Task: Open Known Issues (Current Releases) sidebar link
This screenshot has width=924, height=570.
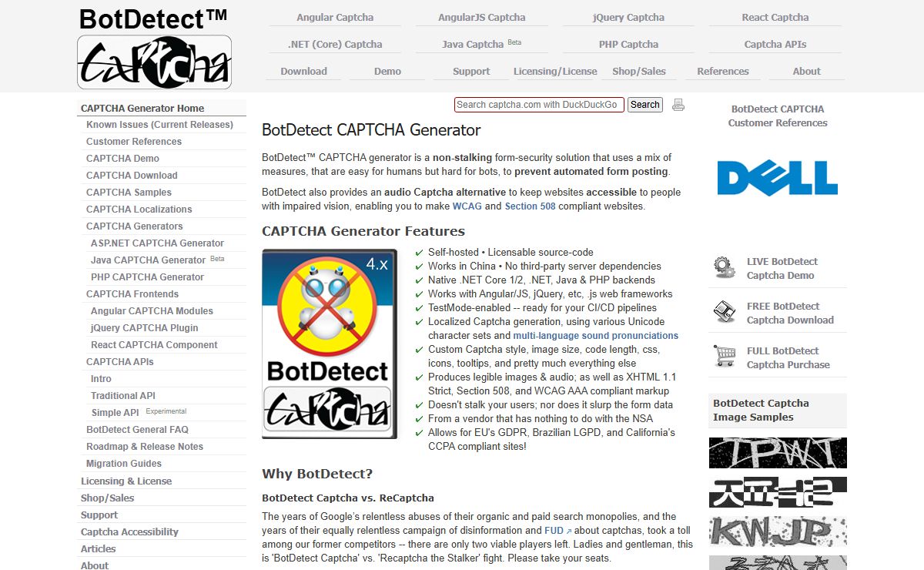Action: 159,125
